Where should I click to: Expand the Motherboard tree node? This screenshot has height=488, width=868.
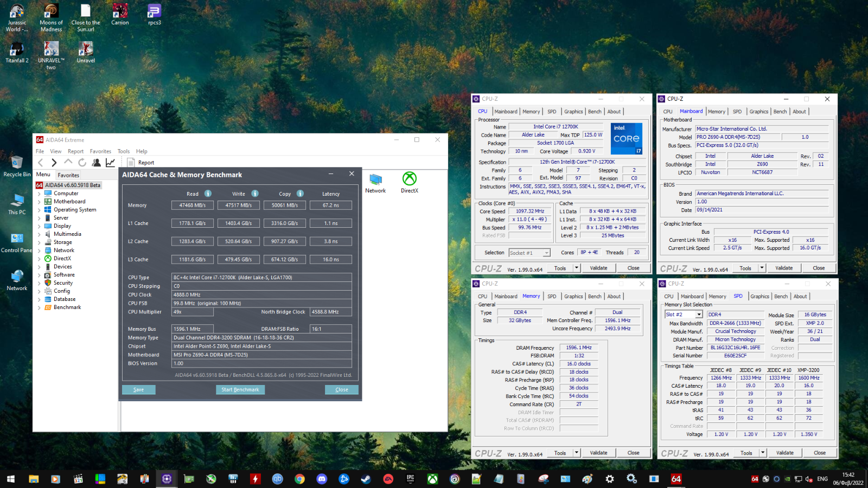point(39,202)
